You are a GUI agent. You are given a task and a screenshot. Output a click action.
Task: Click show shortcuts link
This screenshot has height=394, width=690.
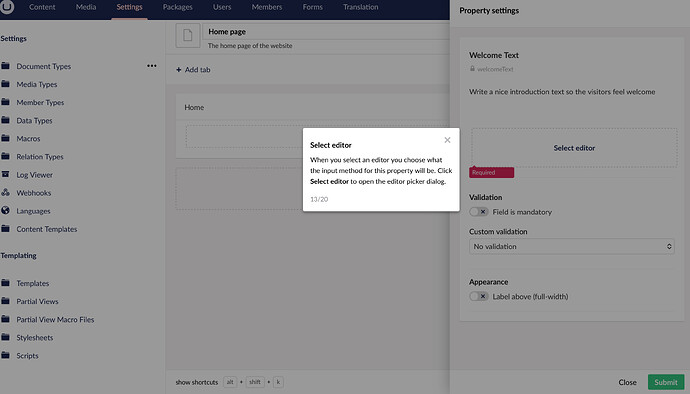point(197,382)
